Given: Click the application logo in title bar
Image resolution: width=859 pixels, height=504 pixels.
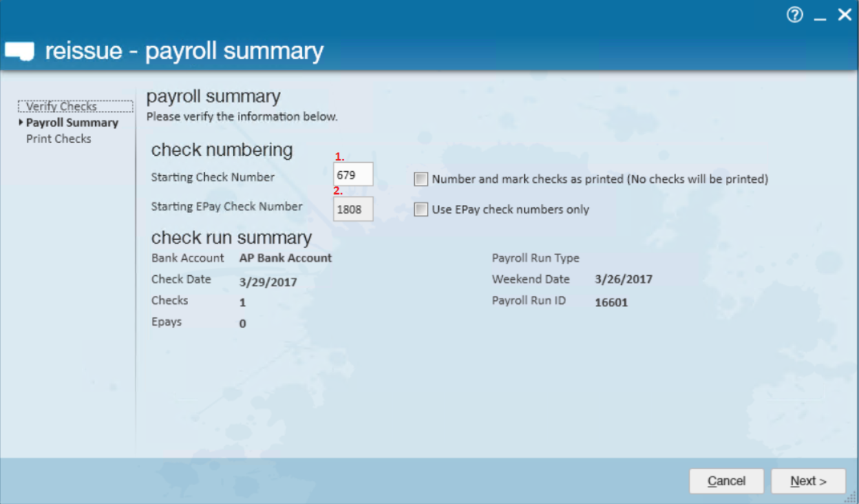Looking at the screenshot, I should click(19, 52).
